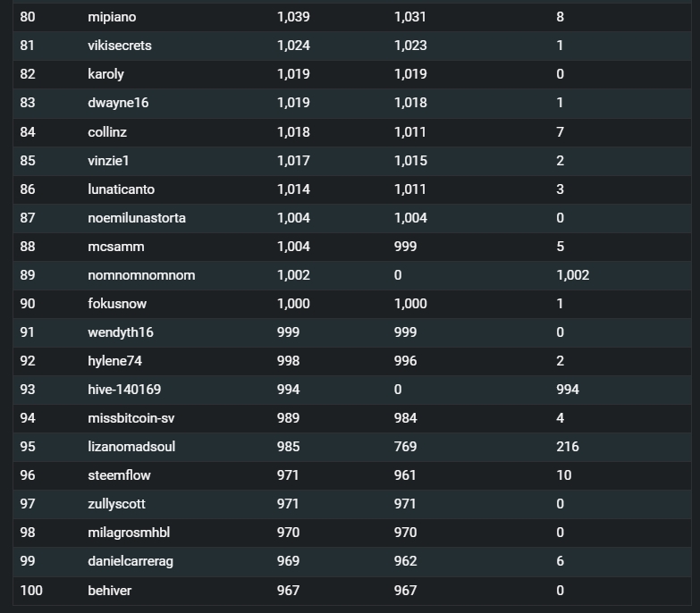700x613 pixels.
Task: Click lunaticanto in rank 86
Action: 121,189
